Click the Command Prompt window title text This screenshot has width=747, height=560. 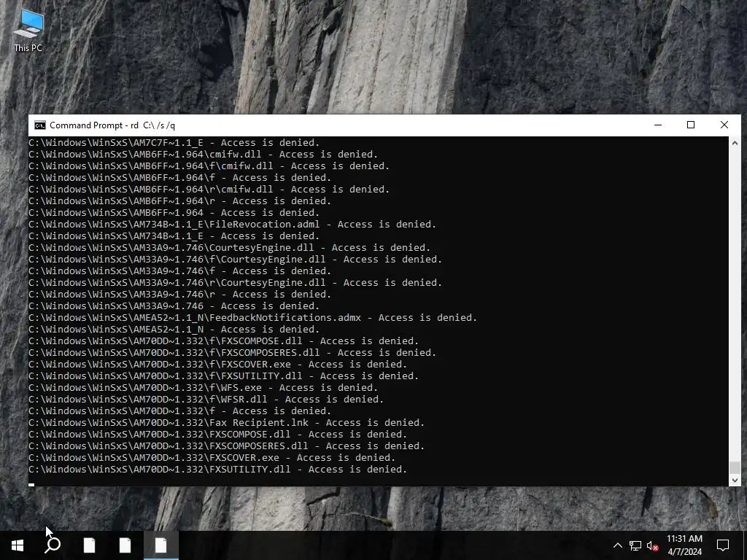point(112,125)
